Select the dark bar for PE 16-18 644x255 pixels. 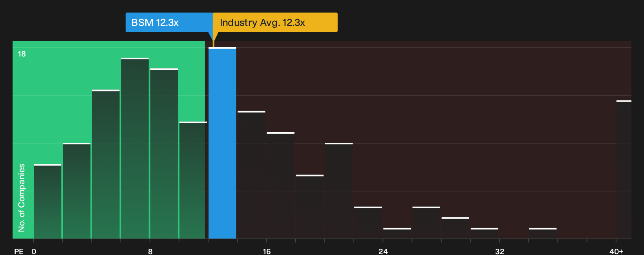pos(280,186)
